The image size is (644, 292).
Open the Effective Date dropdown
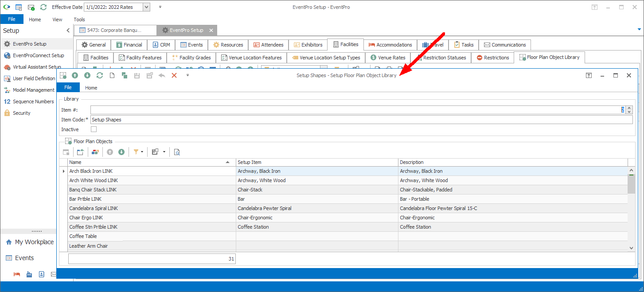(x=147, y=7)
